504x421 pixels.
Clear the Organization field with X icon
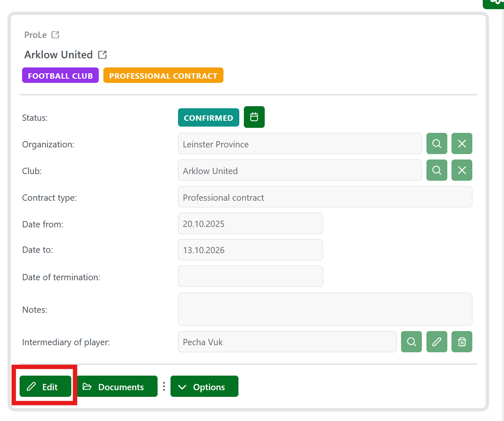(x=461, y=144)
